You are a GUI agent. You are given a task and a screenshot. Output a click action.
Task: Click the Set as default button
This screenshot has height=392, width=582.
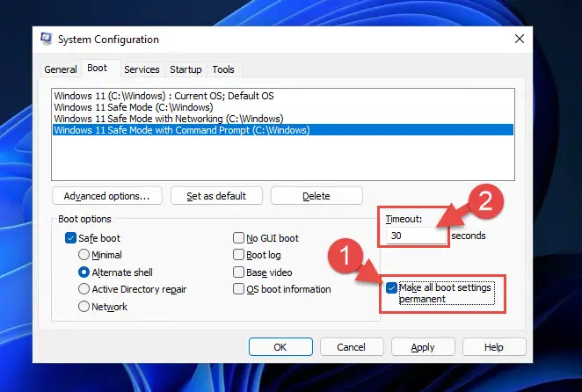216,196
